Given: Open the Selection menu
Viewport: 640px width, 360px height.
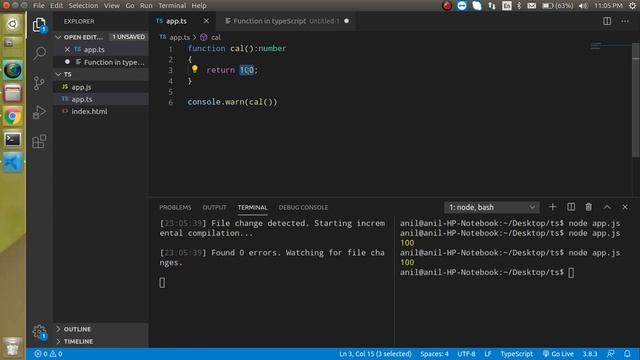Looking at the screenshot, I should click(83, 6).
